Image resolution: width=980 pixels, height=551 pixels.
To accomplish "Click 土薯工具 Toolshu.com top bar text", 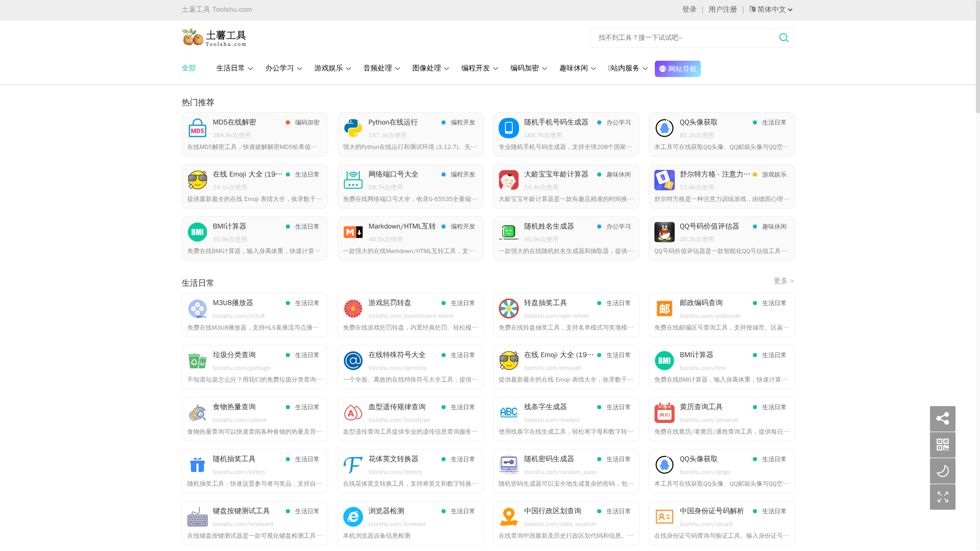I will (x=217, y=10).
